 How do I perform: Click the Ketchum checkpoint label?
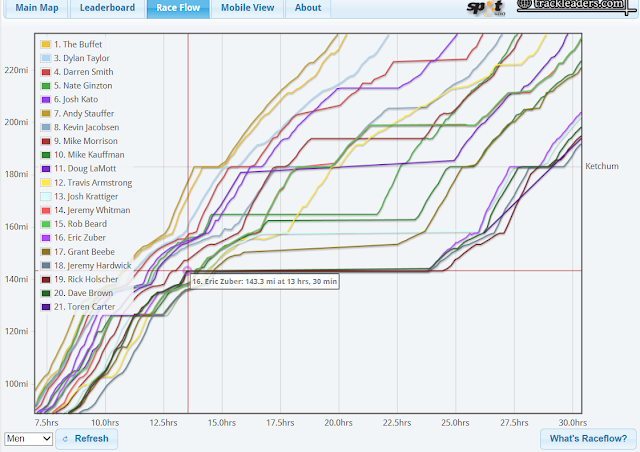(x=602, y=166)
